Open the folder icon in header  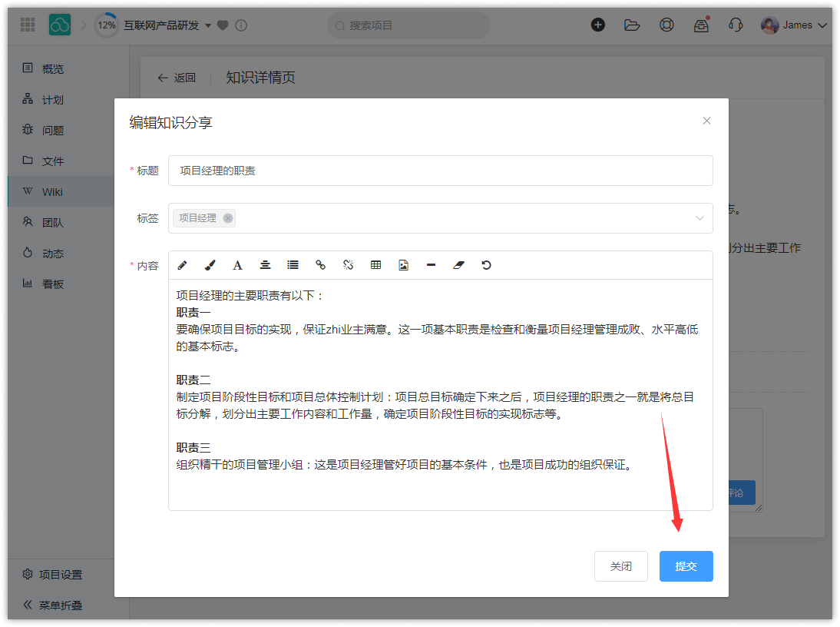click(632, 25)
